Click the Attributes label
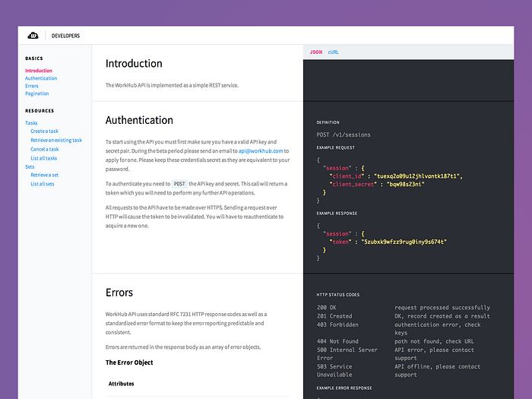Image resolution: width=532 pixels, height=399 pixels. (x=121, y=384)
